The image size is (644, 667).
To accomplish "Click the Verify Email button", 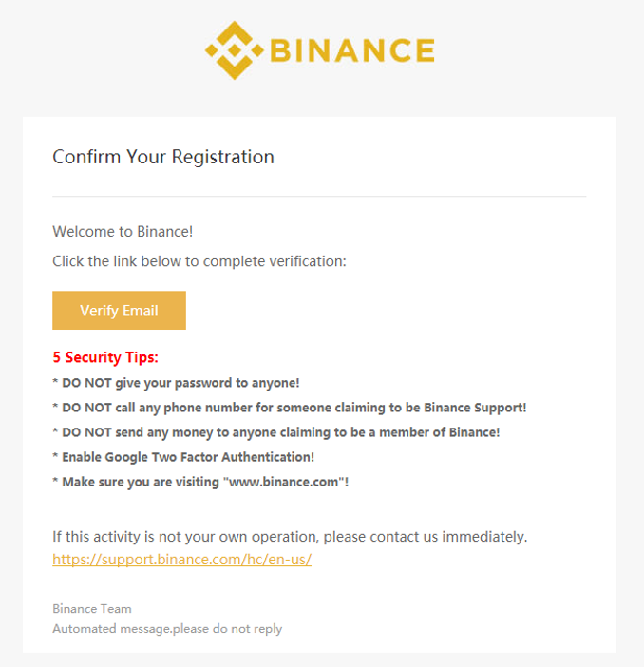I will (119, 310).
